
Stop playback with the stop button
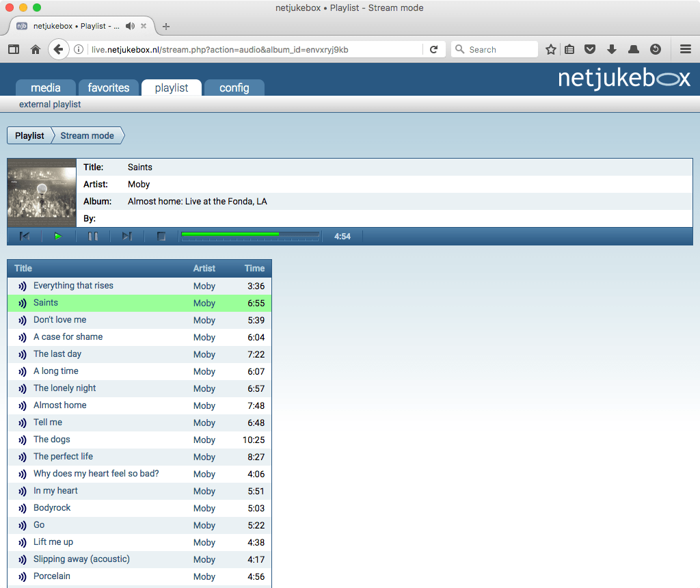(x=161, y=237)
